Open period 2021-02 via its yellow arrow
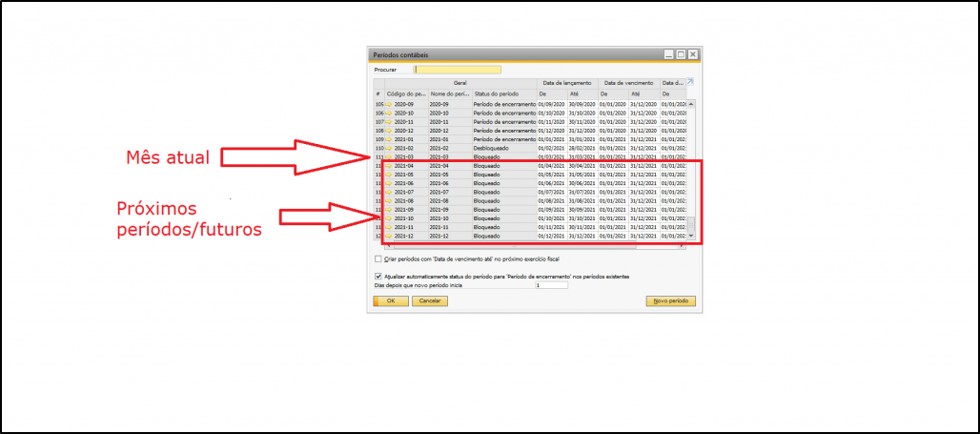 pos(389,148)
